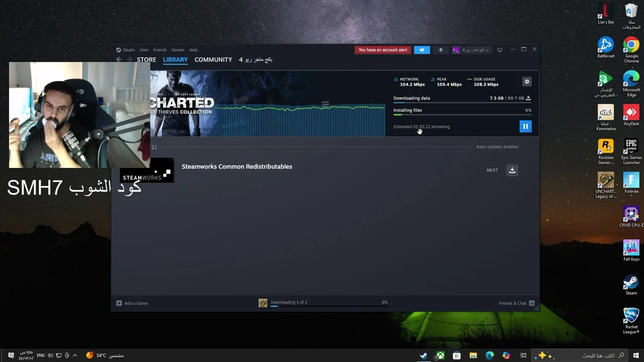Open Liar's Bar desktop shortcut

[606, 14]
